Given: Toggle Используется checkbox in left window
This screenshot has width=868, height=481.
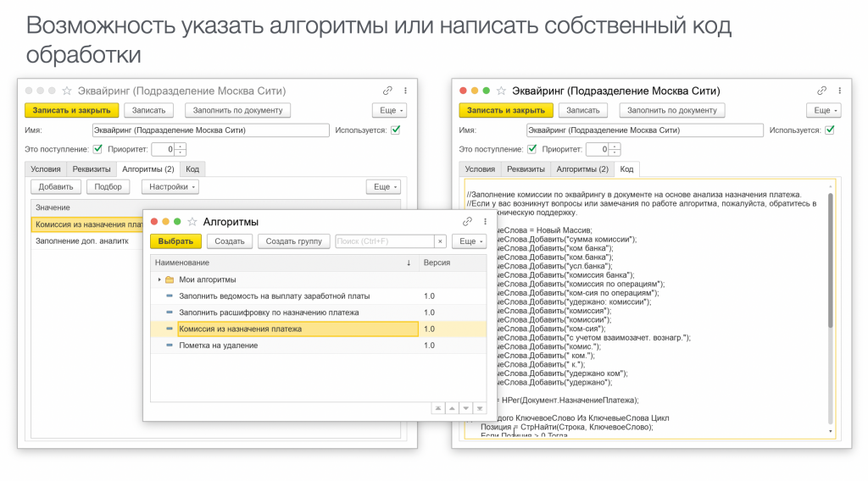Looking at the screenshot, I should 395,130.
